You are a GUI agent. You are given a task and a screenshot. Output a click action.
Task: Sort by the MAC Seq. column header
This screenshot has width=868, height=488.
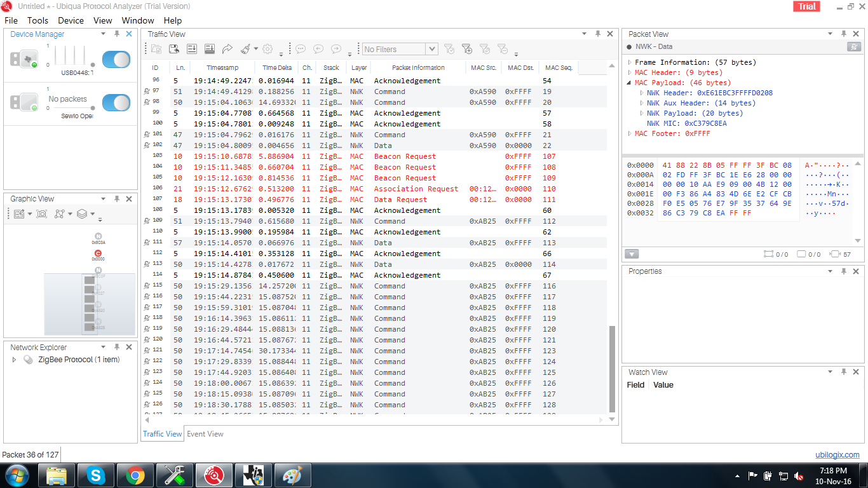tap(559, 68)
